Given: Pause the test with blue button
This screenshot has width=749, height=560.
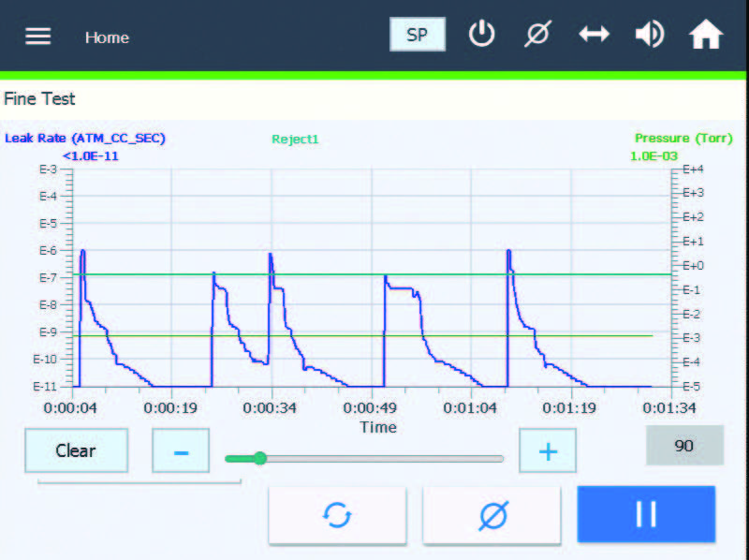Looking at the screenshot, I should point(646,514).
